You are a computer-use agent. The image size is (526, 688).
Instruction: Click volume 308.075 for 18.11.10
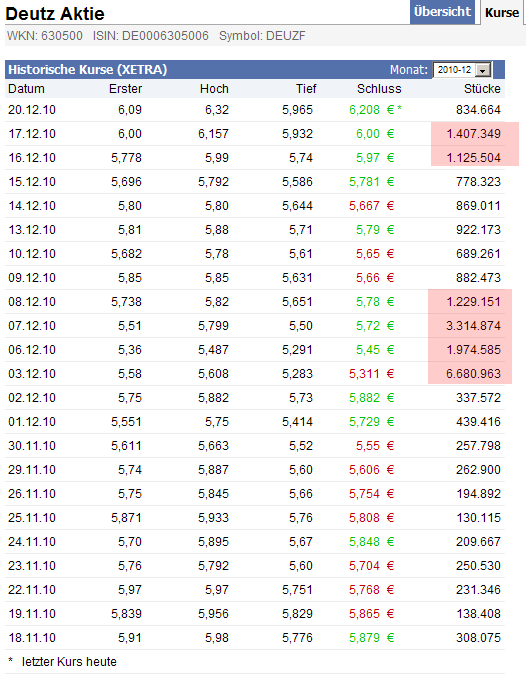pos(478,638)
